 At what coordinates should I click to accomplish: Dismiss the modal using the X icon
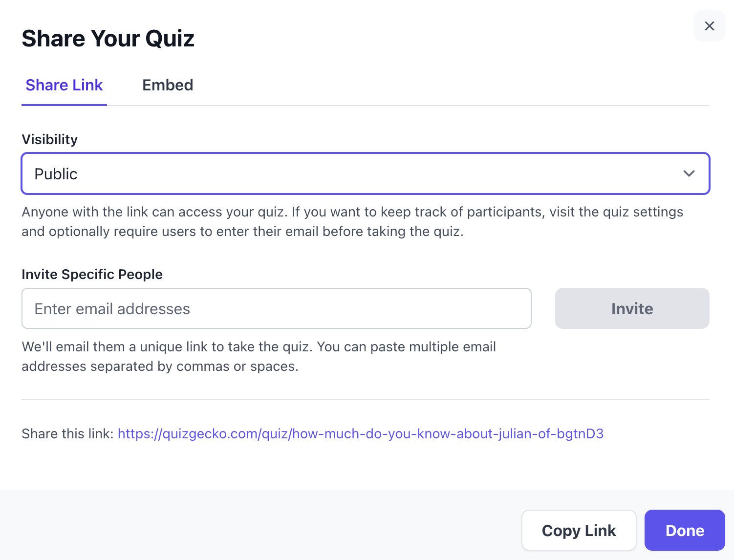pos(710,26)
